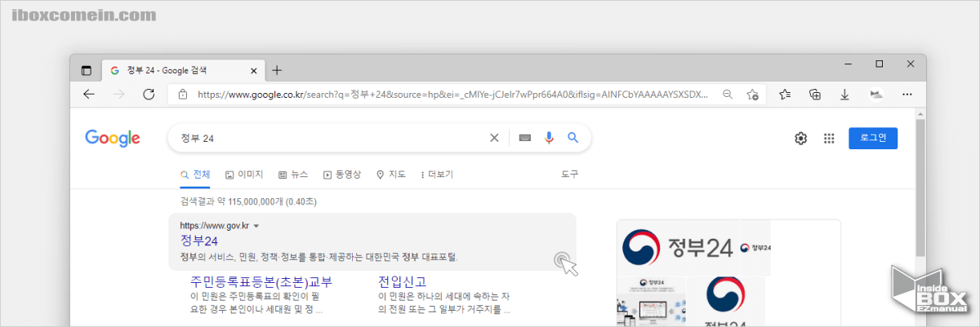Submit search with magnifier button
The image size is (980, 327).
pos(573,138)
